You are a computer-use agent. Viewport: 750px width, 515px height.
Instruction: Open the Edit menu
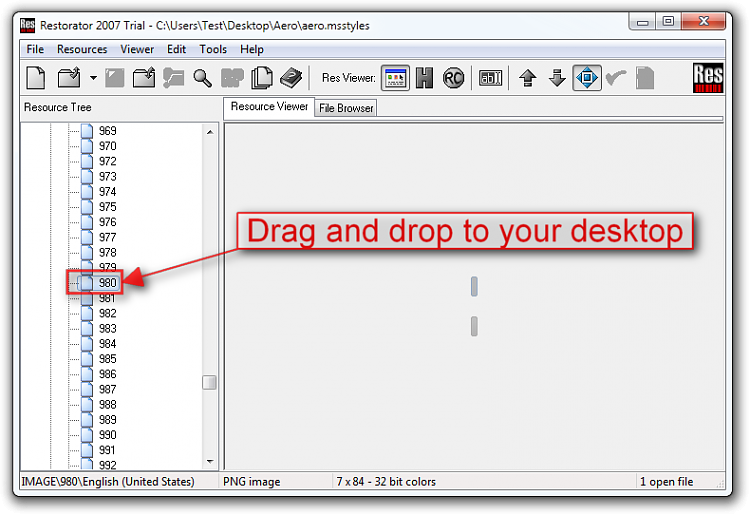(176, 49)
